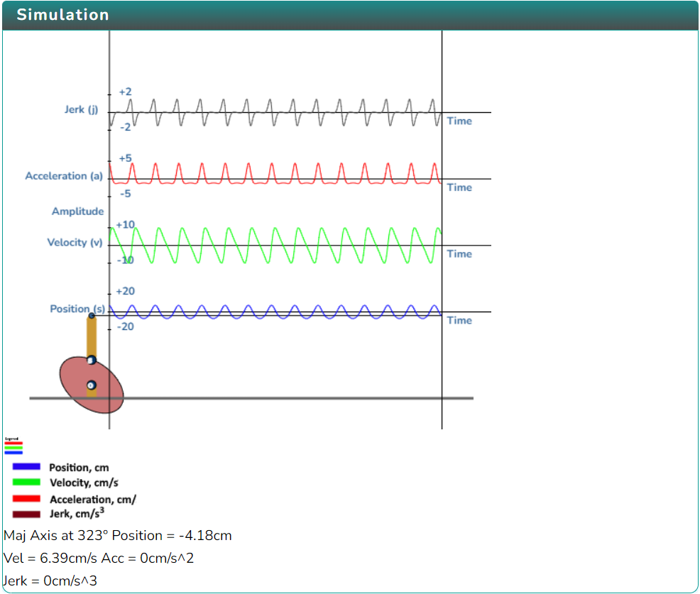Click the small legend icon above color keys
This screenshot has width=700, height=594.
[13, 446]
